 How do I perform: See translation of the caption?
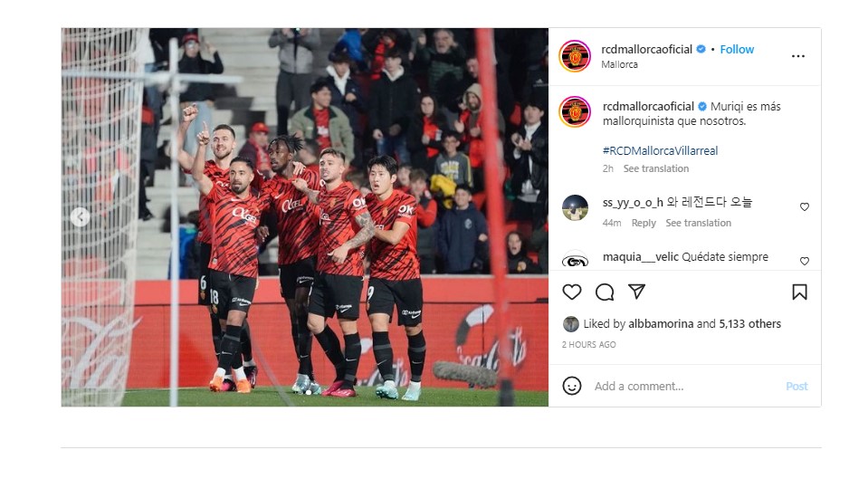coord(656,168)
